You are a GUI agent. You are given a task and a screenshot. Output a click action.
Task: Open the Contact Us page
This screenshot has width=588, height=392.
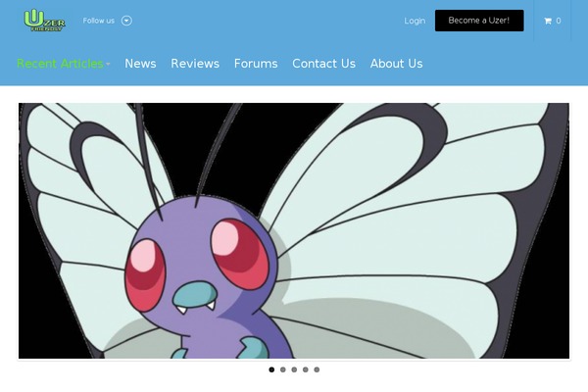323,64
